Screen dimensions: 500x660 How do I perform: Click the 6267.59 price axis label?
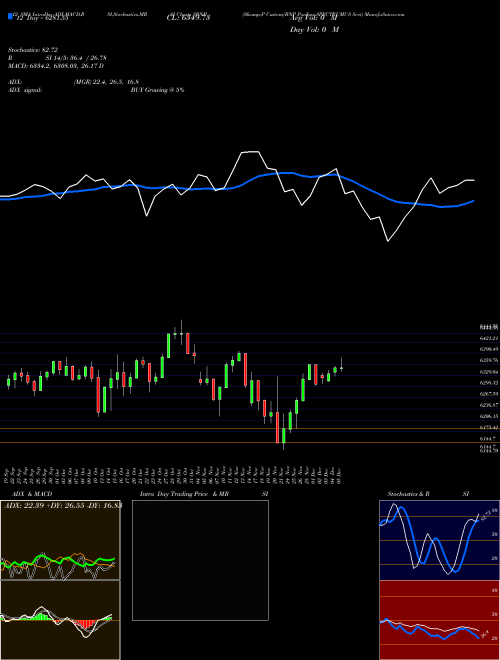click(x=489, y=394)
